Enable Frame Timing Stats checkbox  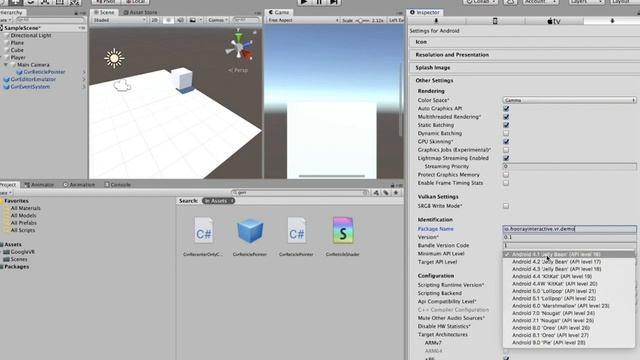506,183
